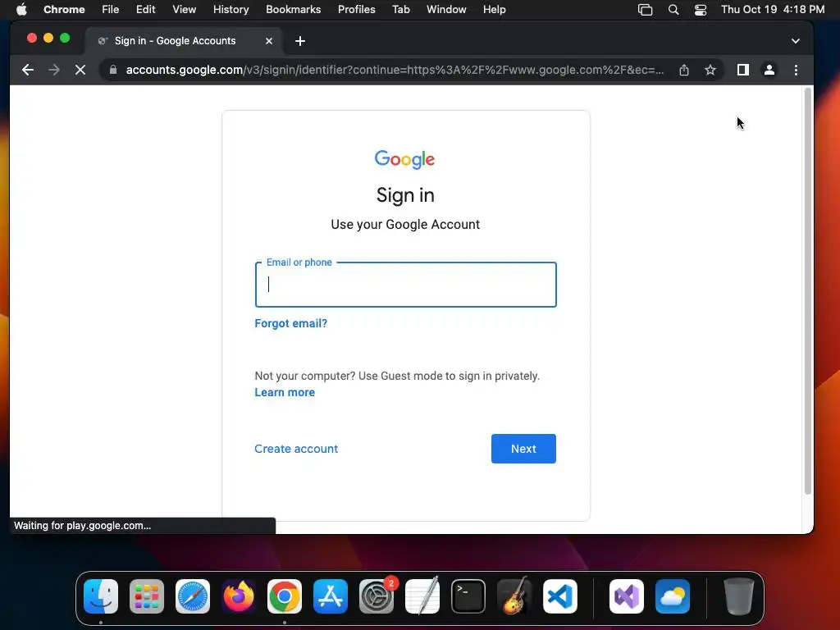This screenshot has width=840, height=630.
Task: Open App Store from the Dock
Action: click(331, 596)
